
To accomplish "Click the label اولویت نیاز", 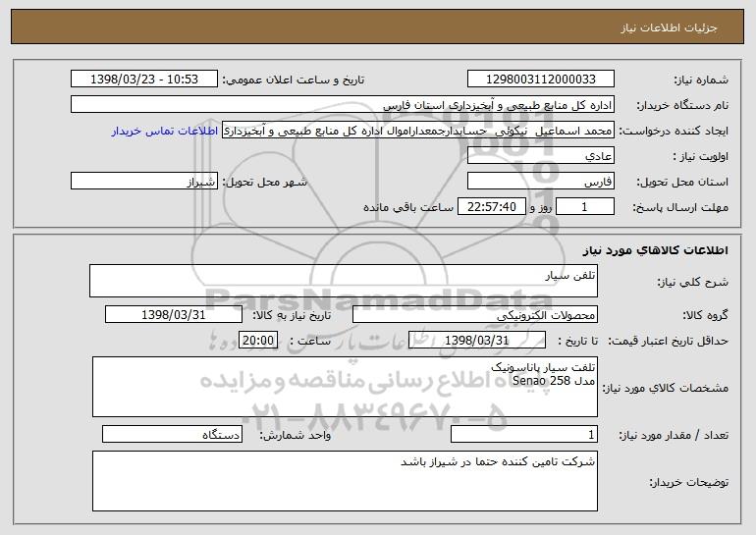I will coord(701,157).
